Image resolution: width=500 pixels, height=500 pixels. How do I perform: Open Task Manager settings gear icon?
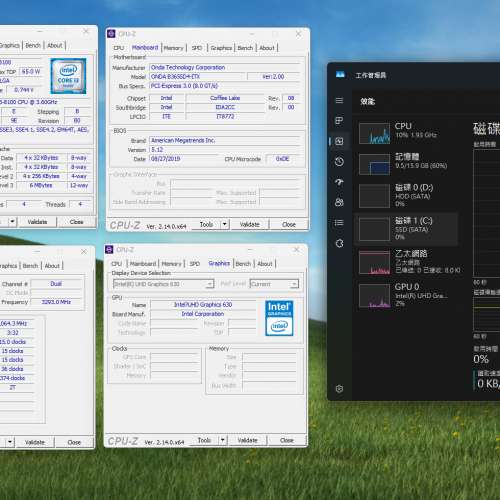(x=339, y=389)
